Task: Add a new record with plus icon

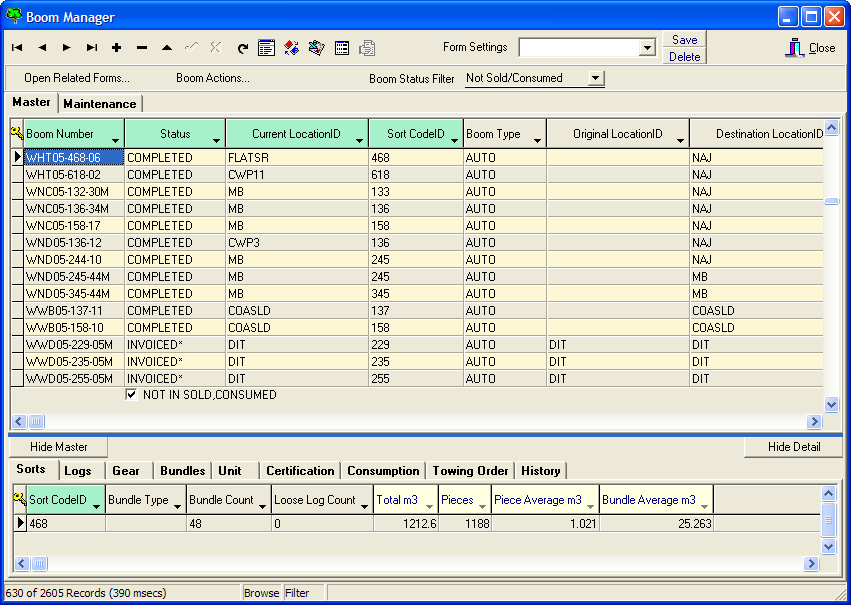Action: click(x=117, y=47)
